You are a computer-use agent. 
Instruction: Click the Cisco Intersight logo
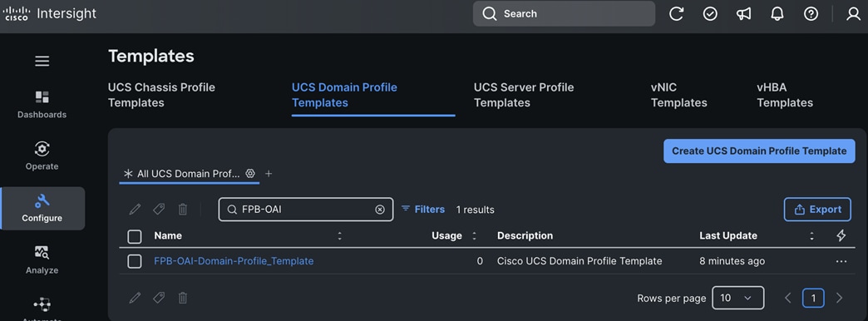point(49,14)
